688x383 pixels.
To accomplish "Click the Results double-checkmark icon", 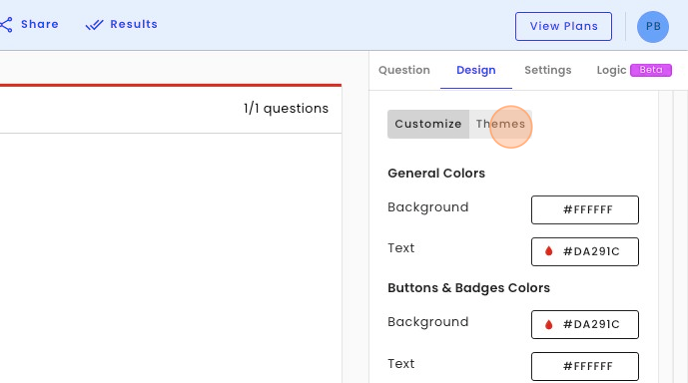I will (94, 25).
